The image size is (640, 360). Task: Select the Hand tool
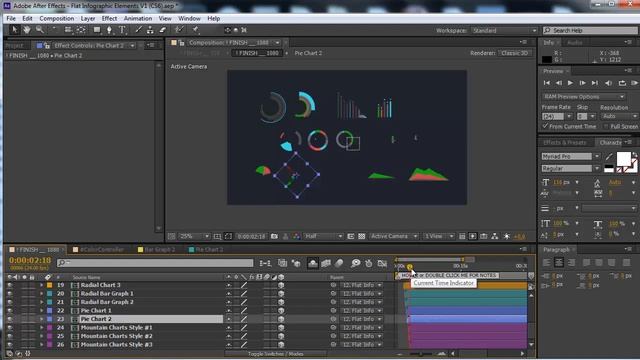tap(27, 30)
